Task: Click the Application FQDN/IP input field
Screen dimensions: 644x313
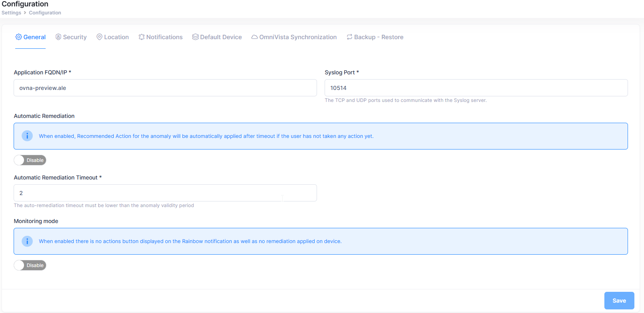Action: (x=165, y=88)
